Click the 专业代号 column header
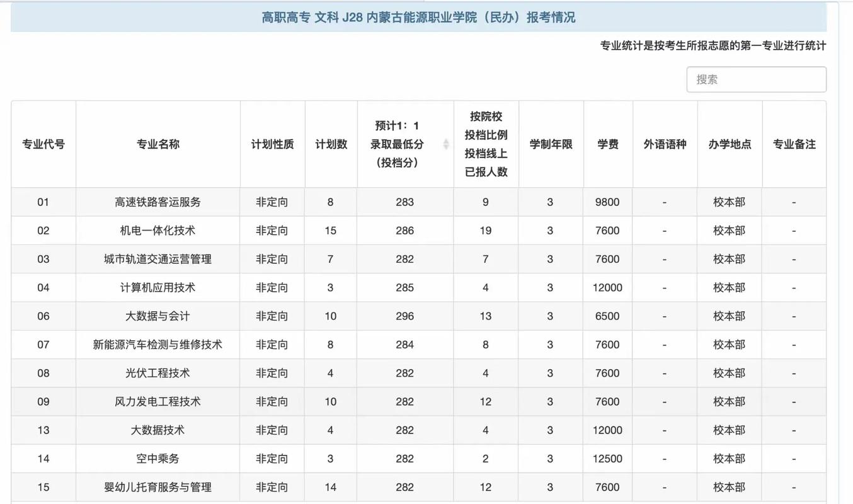This screenshot has height=504, width=853. coord(43,144)
